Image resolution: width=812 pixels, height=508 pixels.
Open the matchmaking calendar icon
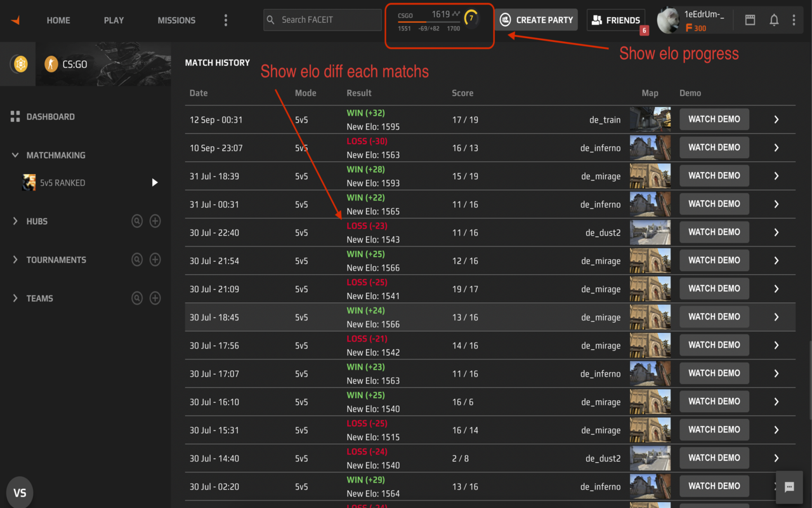750,20
